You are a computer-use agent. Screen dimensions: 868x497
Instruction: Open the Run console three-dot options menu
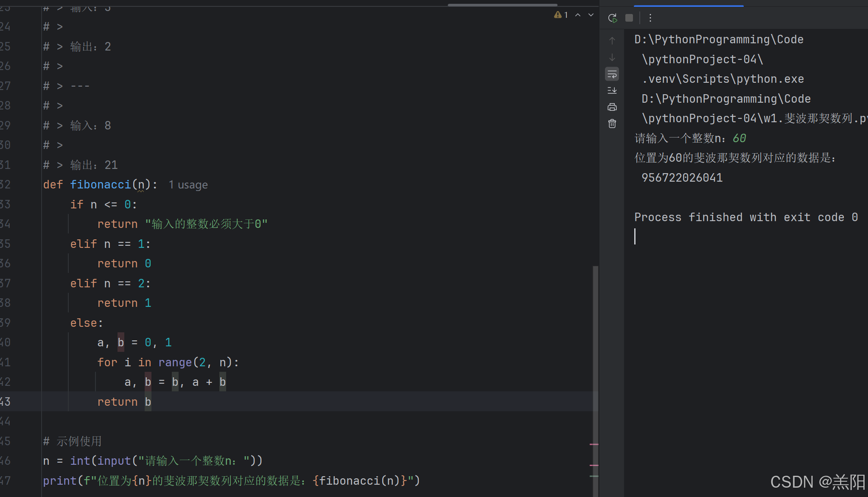tap(650, 18)
